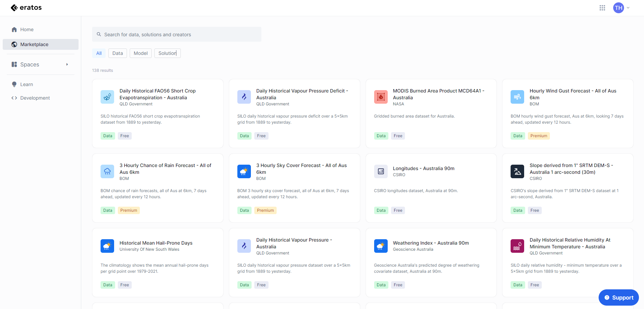Filter results by Model

click(x=141, y=53)
